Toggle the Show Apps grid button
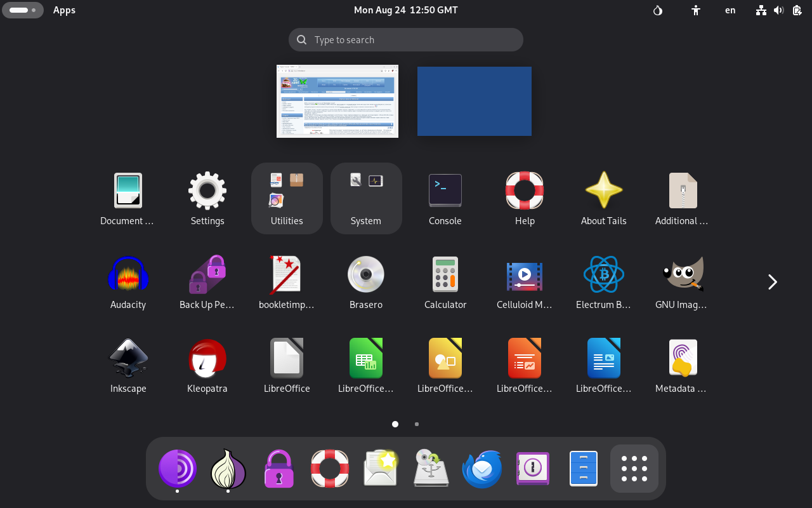812x508 pixels. 634,469
